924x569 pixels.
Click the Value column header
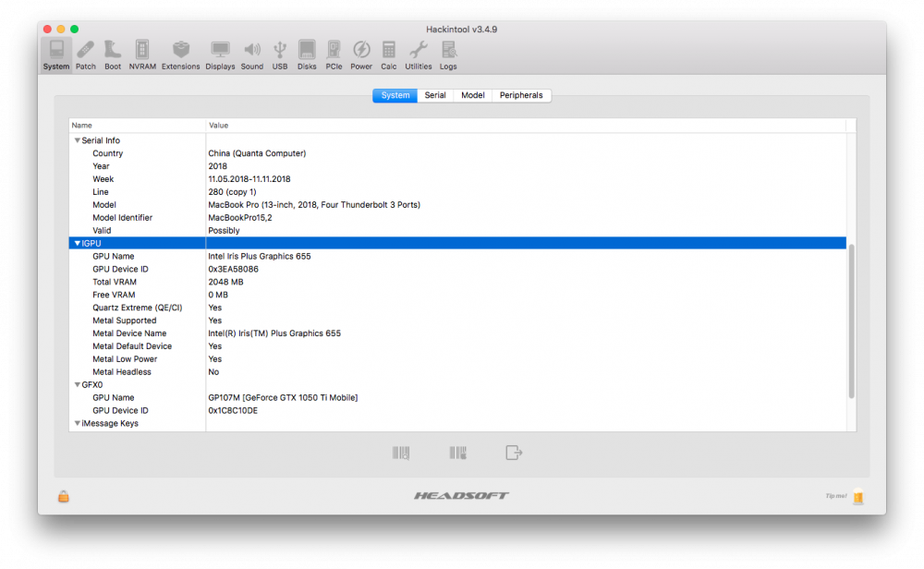[x=526, y=126]
